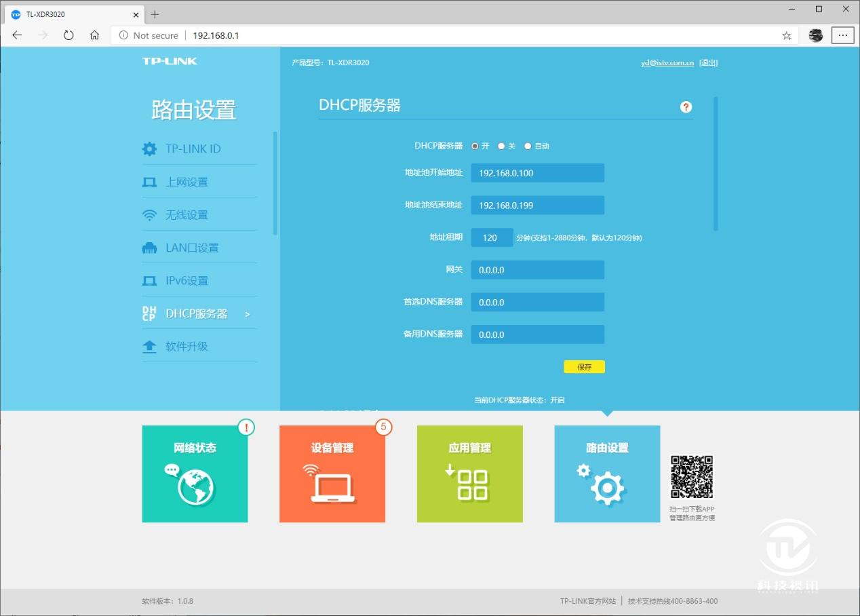Click the 地址池开始地址 input field

[x=537, y=172]
